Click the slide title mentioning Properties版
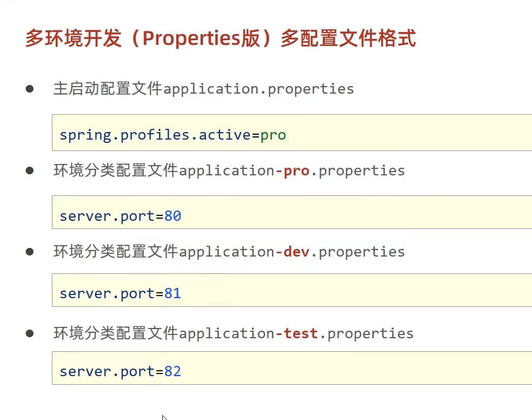The height and width of the screenshot is (420, 532). click(x=221, y=40)
